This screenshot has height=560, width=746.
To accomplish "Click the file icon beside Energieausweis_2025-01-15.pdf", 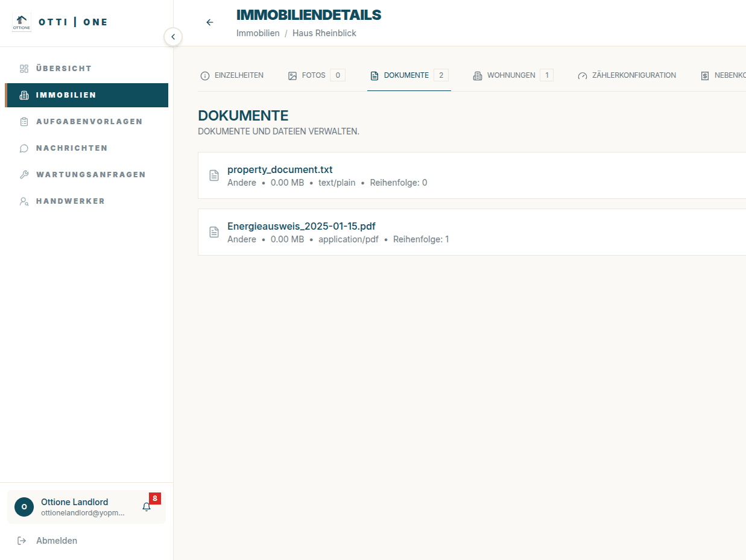I will pos(214,232).
